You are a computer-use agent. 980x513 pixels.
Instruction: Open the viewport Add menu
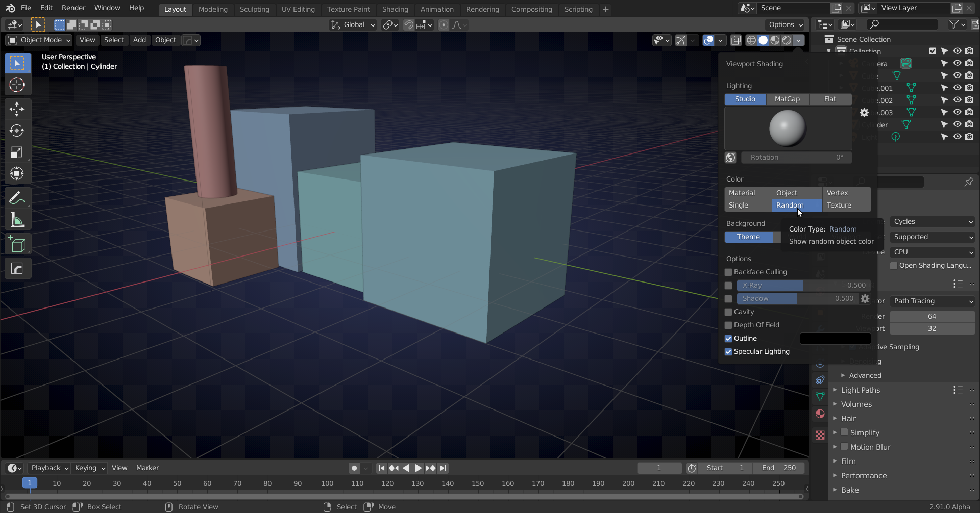(x=139, y=40)
